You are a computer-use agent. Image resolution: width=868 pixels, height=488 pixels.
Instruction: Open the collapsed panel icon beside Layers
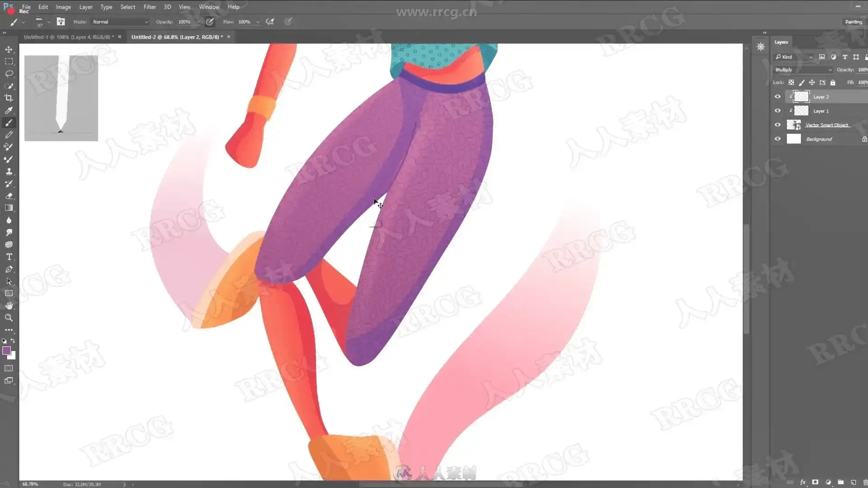coord(761,47)
